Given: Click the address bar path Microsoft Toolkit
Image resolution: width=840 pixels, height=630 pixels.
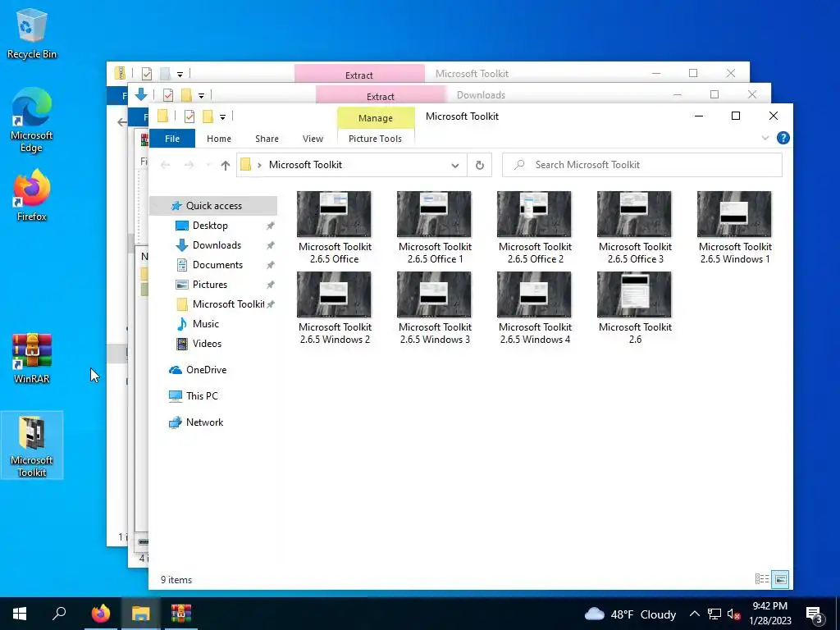Looking at the screenshot, I should [305, 165].
